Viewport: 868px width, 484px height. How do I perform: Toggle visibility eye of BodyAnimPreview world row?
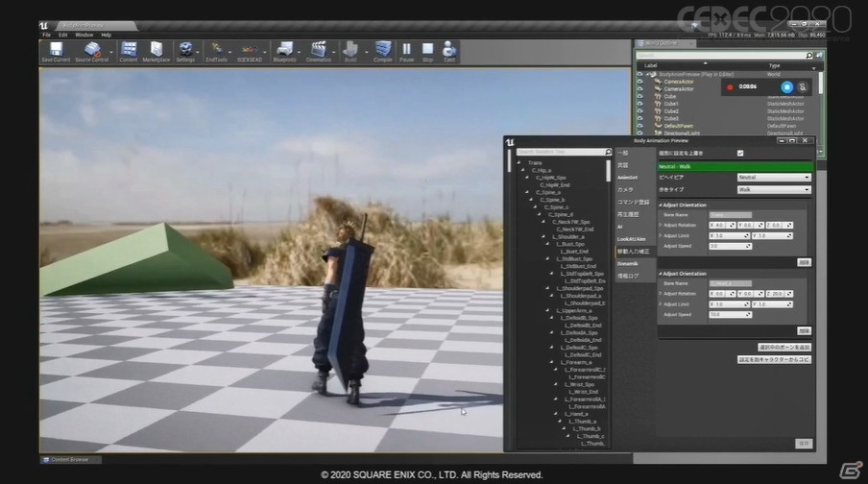point(639,74)
